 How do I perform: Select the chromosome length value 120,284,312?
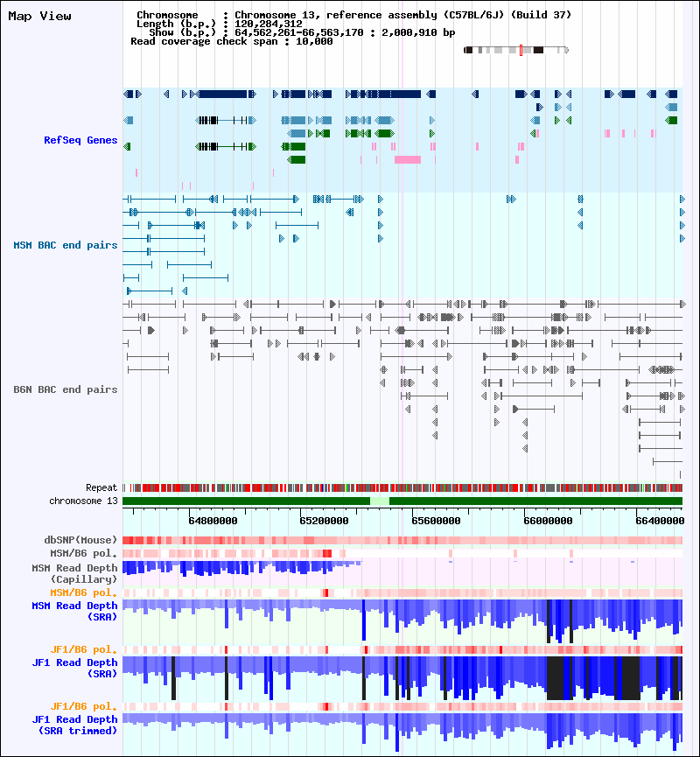click(x=269, y=24)
